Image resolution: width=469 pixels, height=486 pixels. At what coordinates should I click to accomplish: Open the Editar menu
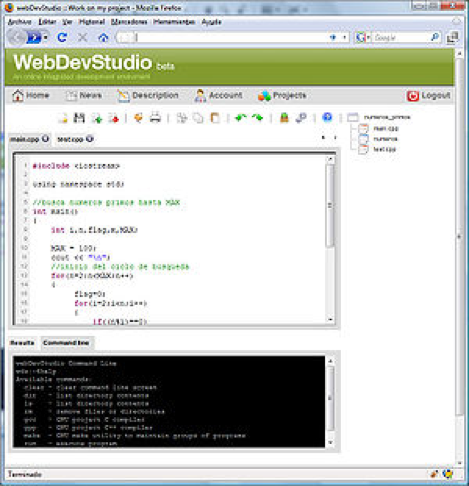(47, 22)
